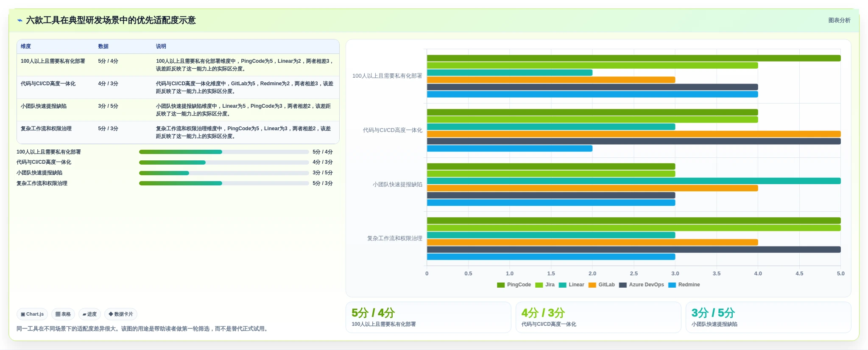868x350 pixels.
Task: Toggle Redmine series in chart legend
Action: [684, 285]
